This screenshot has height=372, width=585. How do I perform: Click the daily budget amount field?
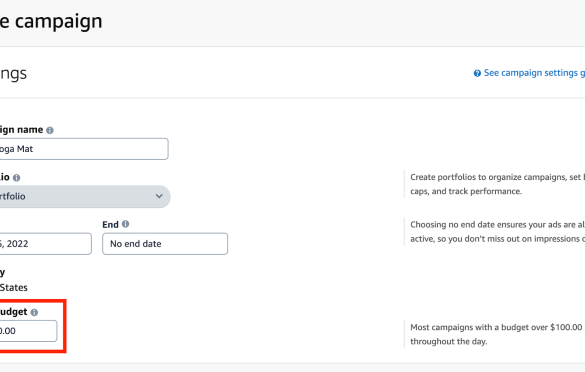28,331
